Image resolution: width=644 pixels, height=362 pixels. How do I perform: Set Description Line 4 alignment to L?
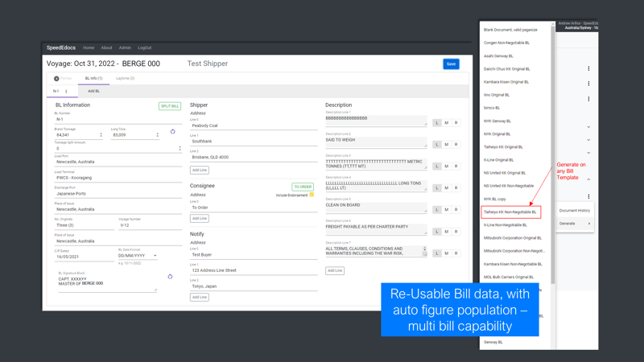click(x=437, y=188)
